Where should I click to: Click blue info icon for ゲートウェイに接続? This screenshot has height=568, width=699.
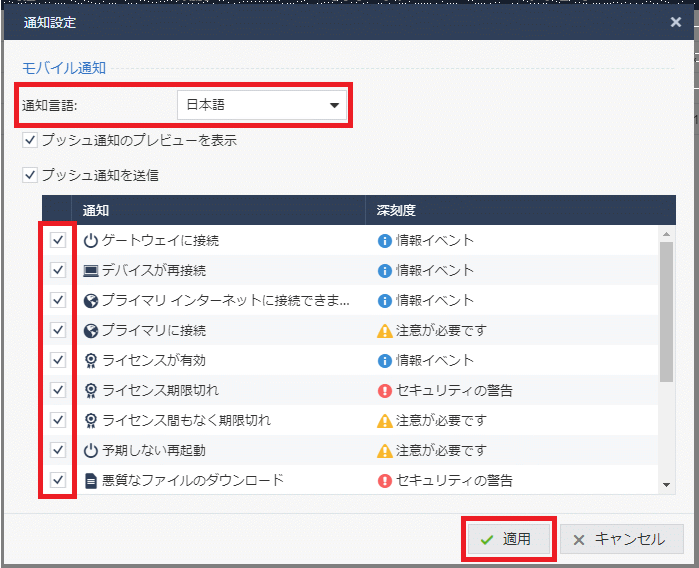[x=384, y=240]
